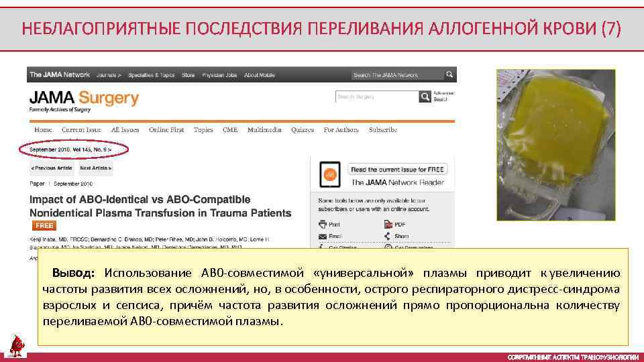Click the plasma bag photo
The width and height of the screenshot is (644, 362).
pos(555,145)
